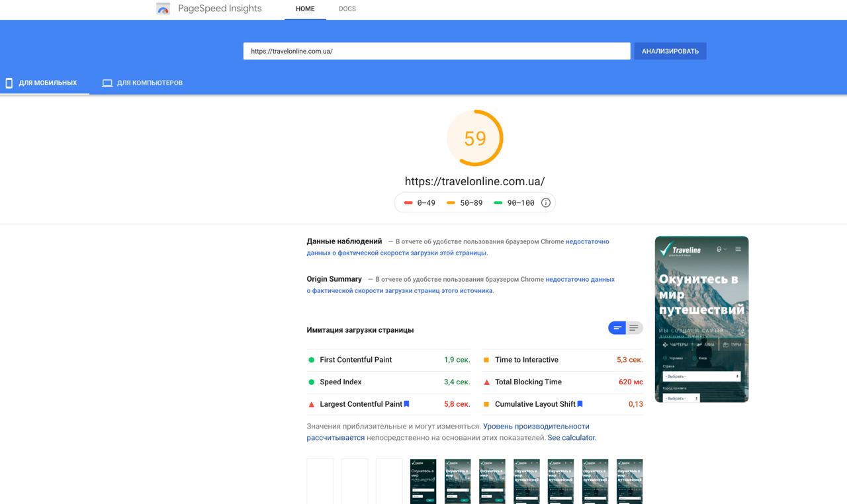Viewport: 847px width, 504px height.
Task: Click the red triangle beside Largest Contentful Paint
Action: (x=311, y=404)
